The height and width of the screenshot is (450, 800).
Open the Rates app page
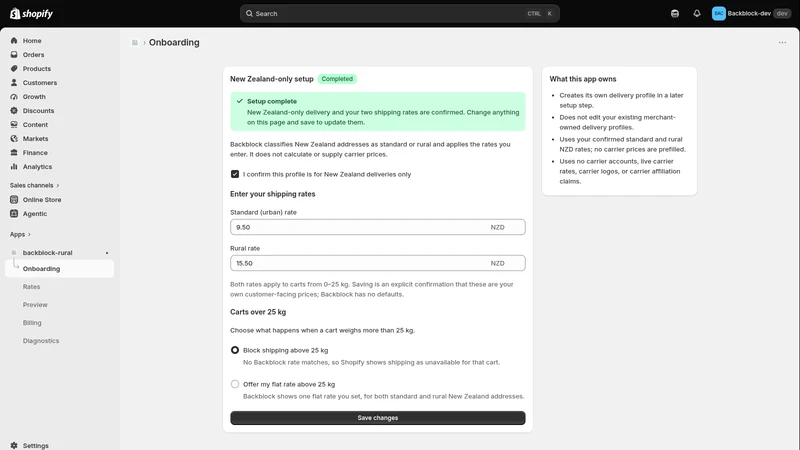pyautogui.click(x=31, y=287)
